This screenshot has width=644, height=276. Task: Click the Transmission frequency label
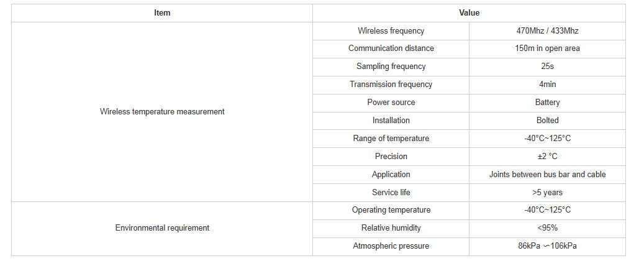(391, 85)
